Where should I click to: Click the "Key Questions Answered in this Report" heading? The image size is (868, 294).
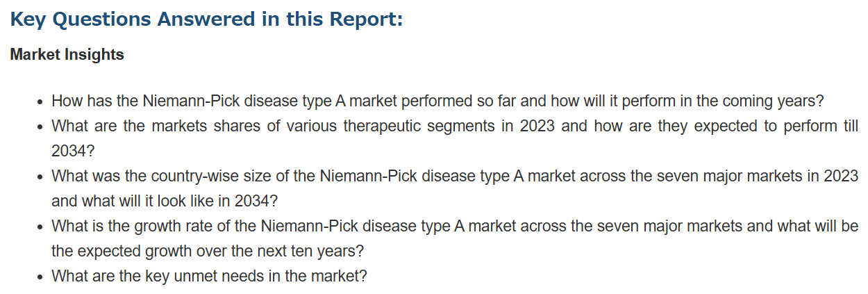coord(206,19)
